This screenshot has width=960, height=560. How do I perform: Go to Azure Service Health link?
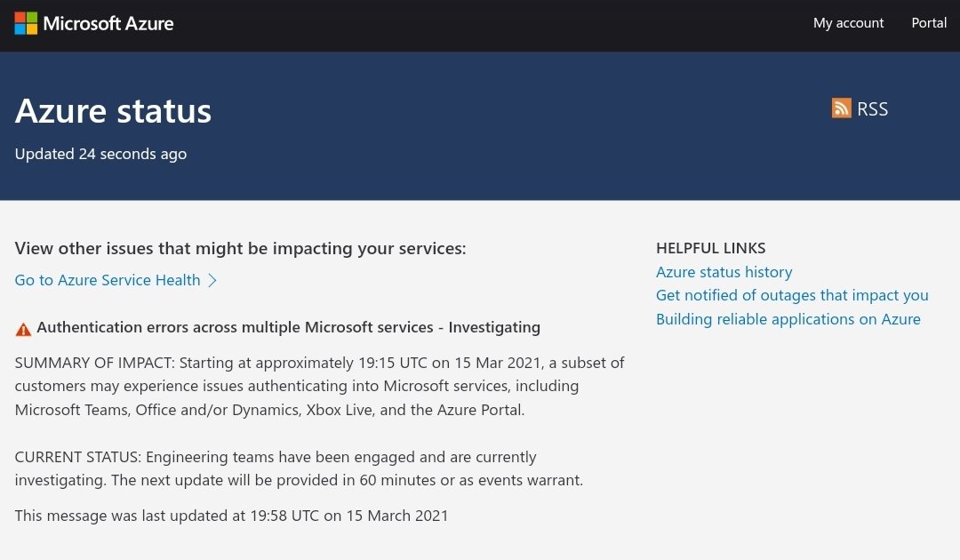tap(108, 280)
